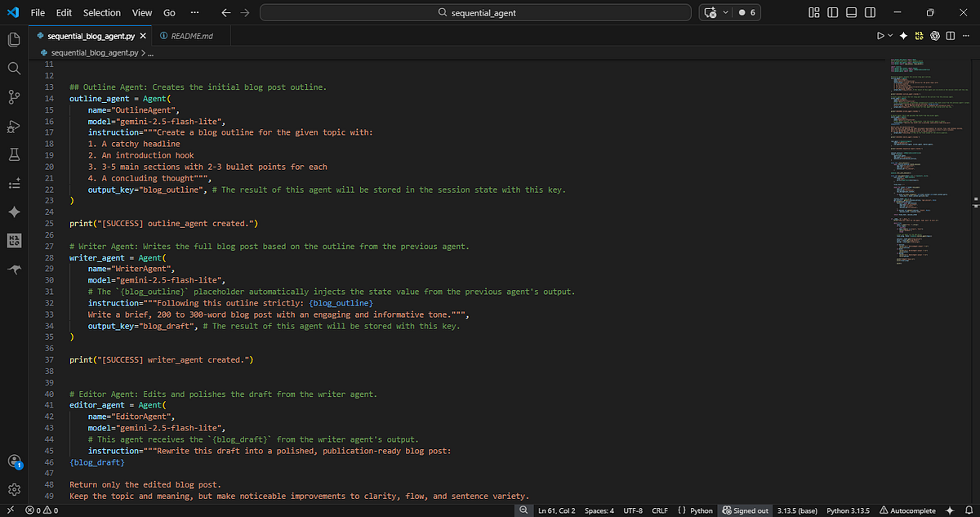Click the 6 sessions indicator in title bar
This screenshot has height=517, width=980.
tap(746, 13)
